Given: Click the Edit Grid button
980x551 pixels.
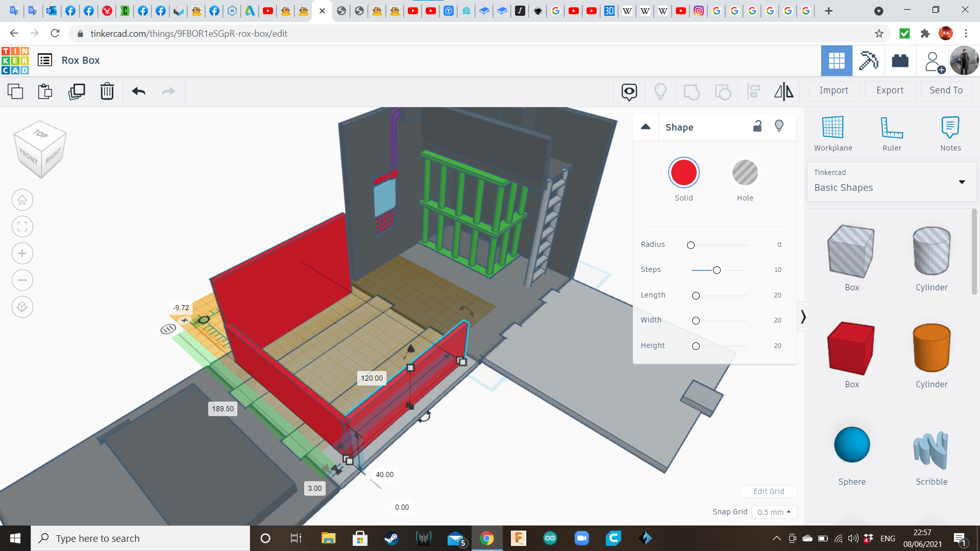Looking at the screenshot, I should coord(769,491).
